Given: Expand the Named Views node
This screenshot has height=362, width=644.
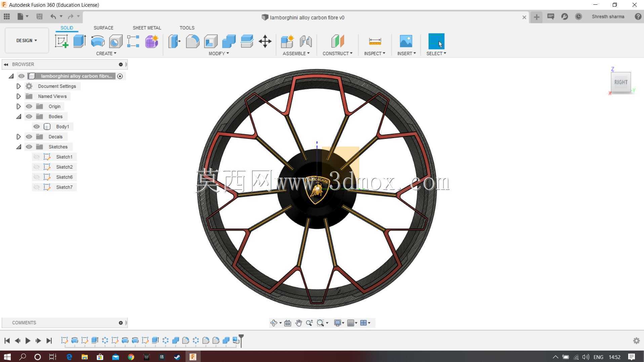Looking at the screenshot, I should click(x=18, y=96).
